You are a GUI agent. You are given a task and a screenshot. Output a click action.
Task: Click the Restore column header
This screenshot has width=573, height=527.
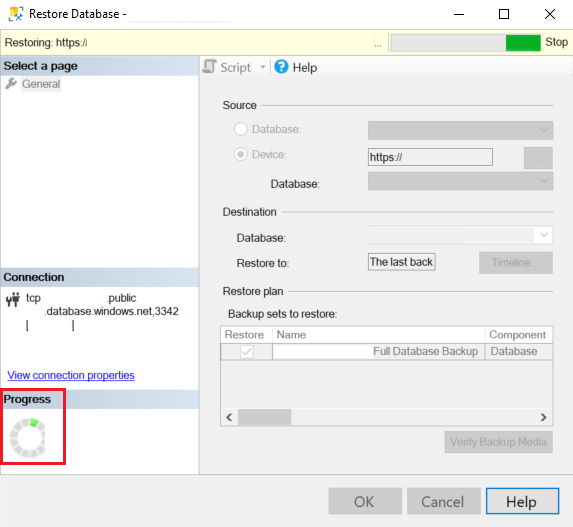tap(246, 335)
